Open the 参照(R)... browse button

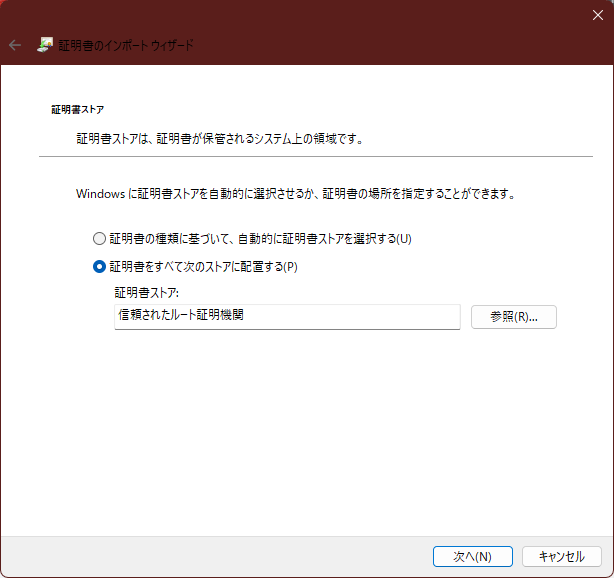click(514, 317)
